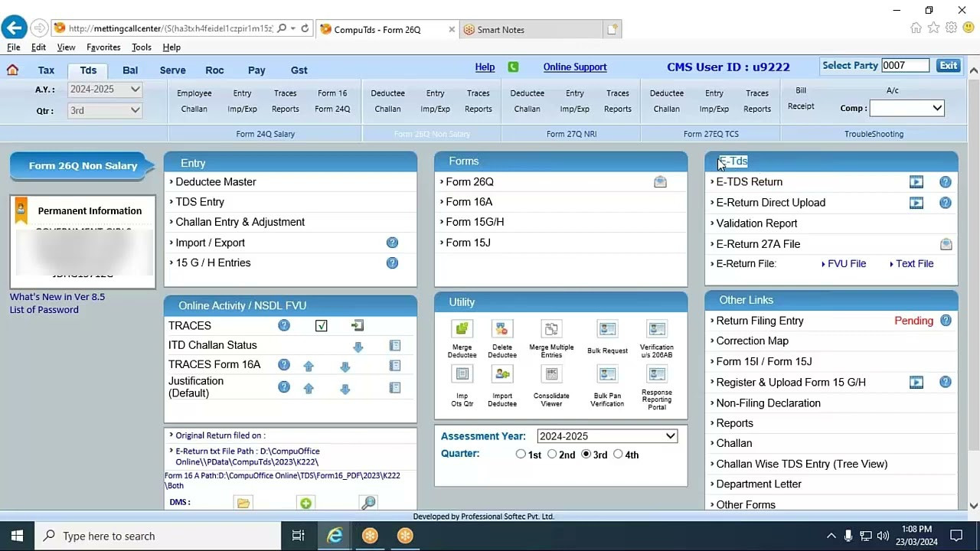
Task: Launch the Bulk PAN Verification utility
Action: 607,374
